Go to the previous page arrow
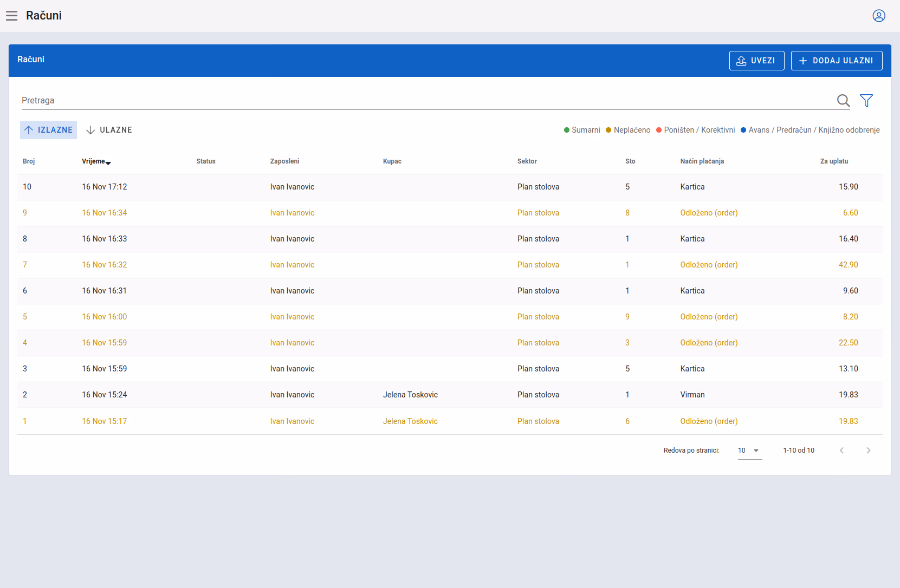 pos(841,450)
